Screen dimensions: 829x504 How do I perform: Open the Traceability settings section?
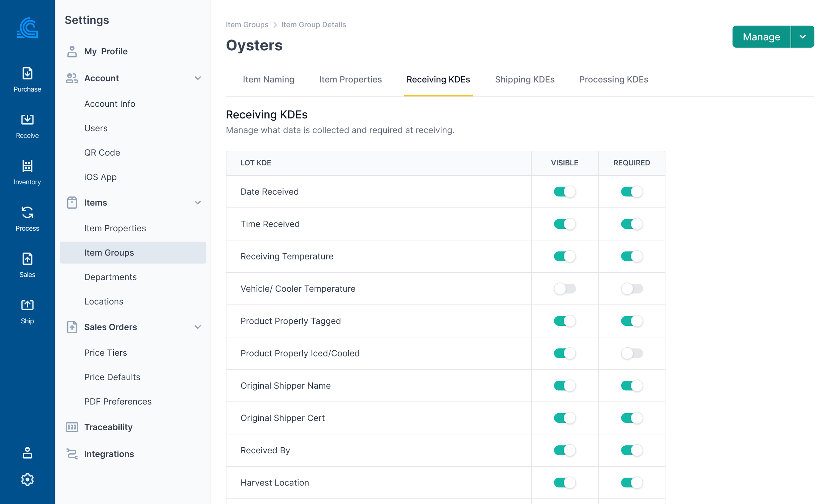[x=108, y=427]
